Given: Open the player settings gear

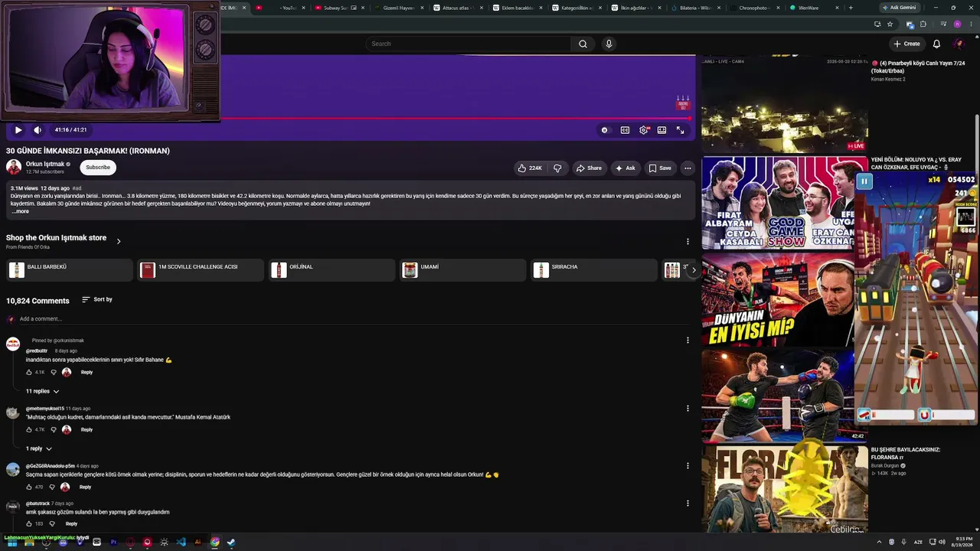Looking at the screenshot, I should (x=644, y=130).
